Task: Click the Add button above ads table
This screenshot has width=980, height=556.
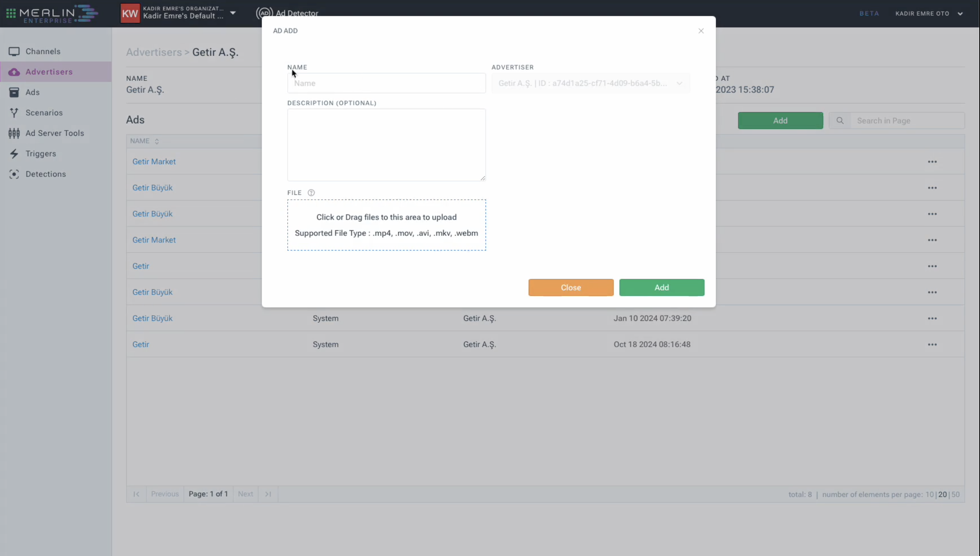Action: click(780, 121)
